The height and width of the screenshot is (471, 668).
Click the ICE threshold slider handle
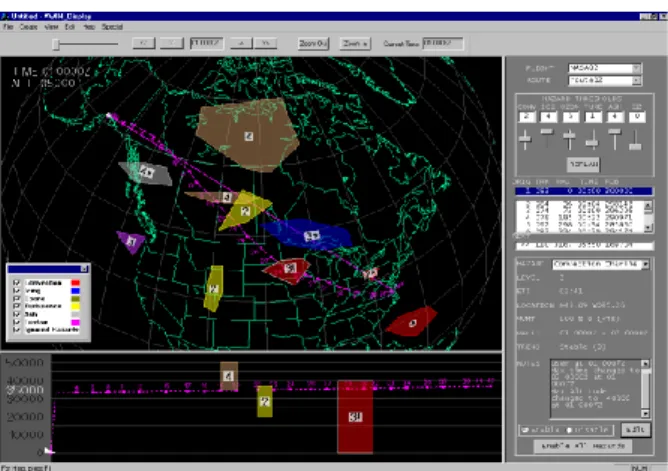tap(547, 132)
